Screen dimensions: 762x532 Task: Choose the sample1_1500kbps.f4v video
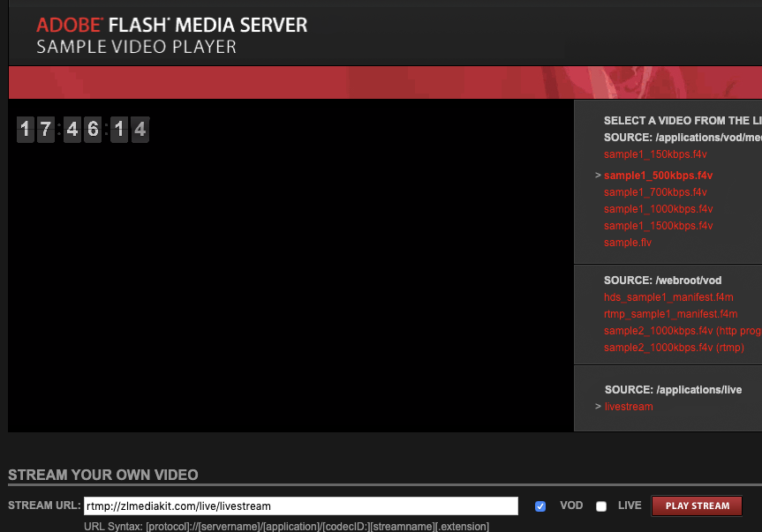click(x=658, y=225)
